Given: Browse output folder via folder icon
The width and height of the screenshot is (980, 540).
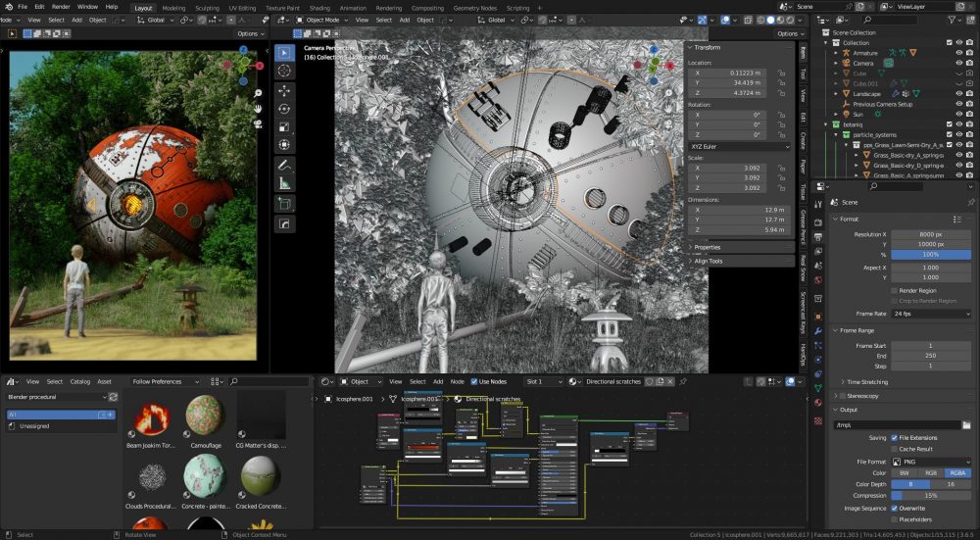Looking at the screenshot, I should tap(966, 425).
